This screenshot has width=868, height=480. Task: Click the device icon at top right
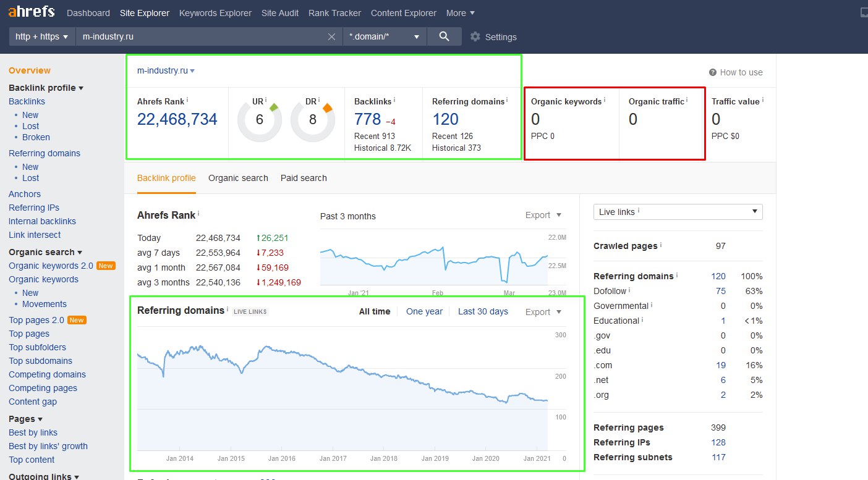[864, 12]
